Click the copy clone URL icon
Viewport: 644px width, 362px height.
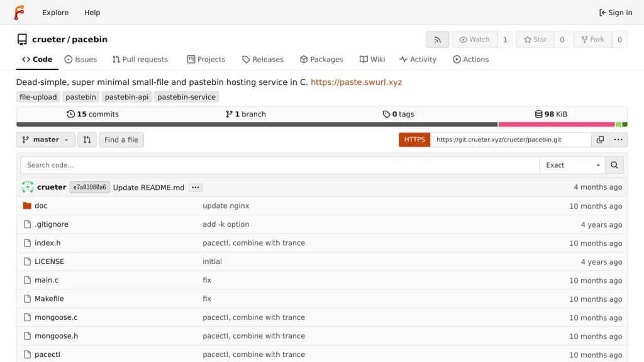600,140
